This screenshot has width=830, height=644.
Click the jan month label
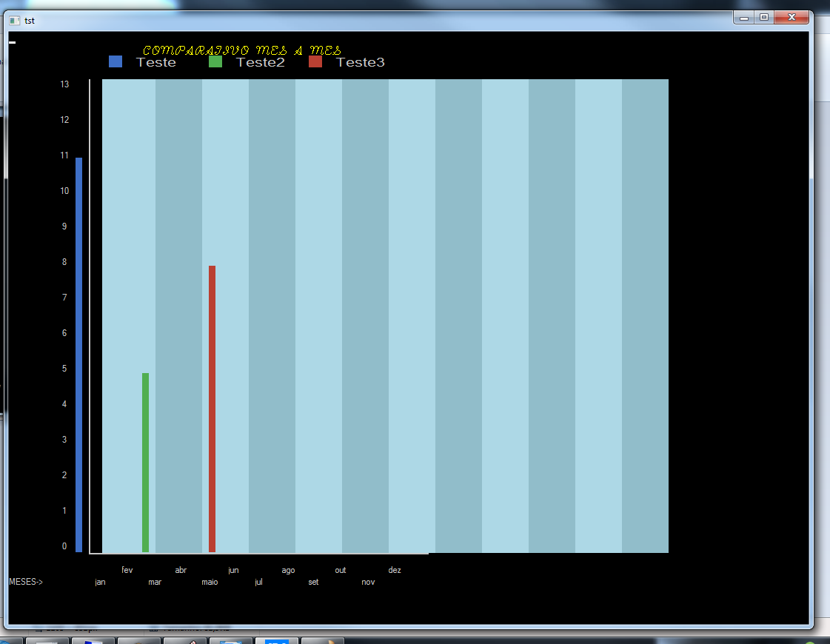pyautogui.click(x=100, y=582)
